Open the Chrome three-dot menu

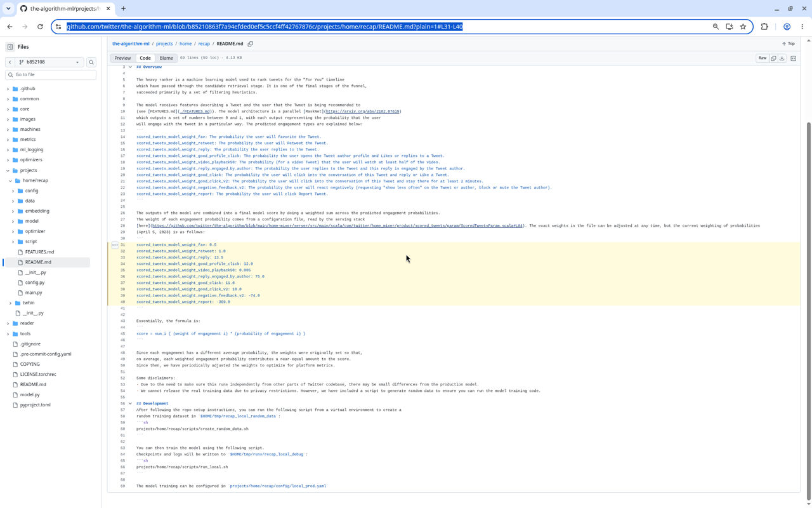802,27
